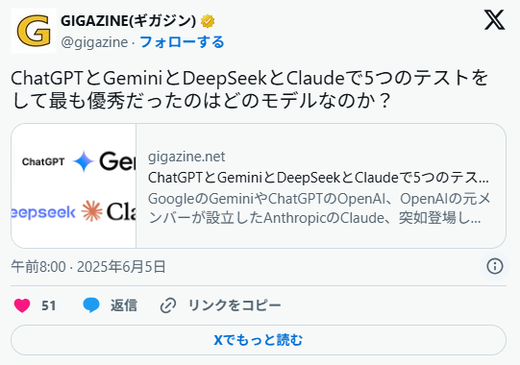Open the GIGAZINE profile avatar
The width and height of the screenshot is (520, 365).
(34, 31)
